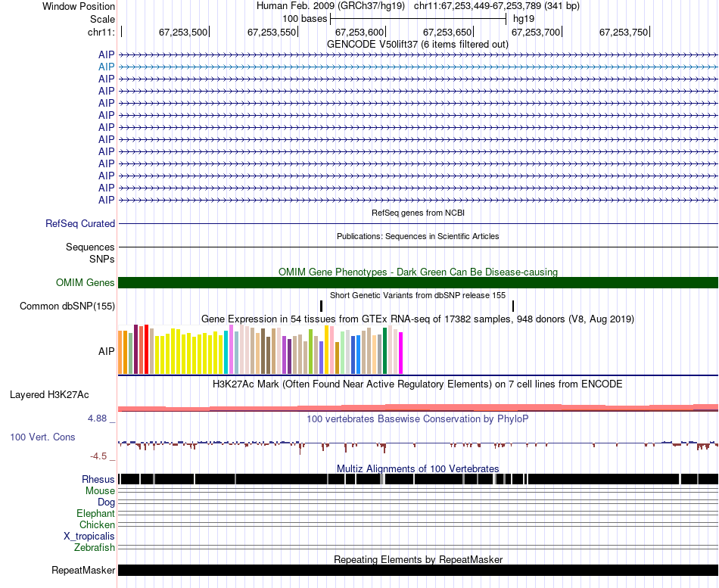Viewport: 719px width, 588px height.
Task: Open Publications: Sequences in Scientific Articles title
Action: [x=418, y=236]
